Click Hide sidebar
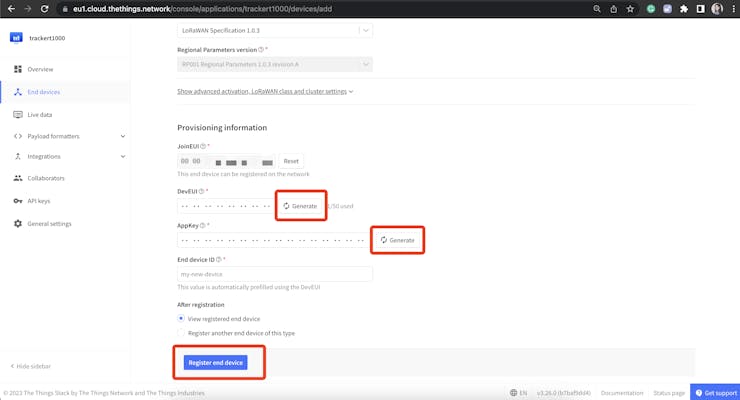The height and width of the screenshot is (400, 740). tap(31, 366)
